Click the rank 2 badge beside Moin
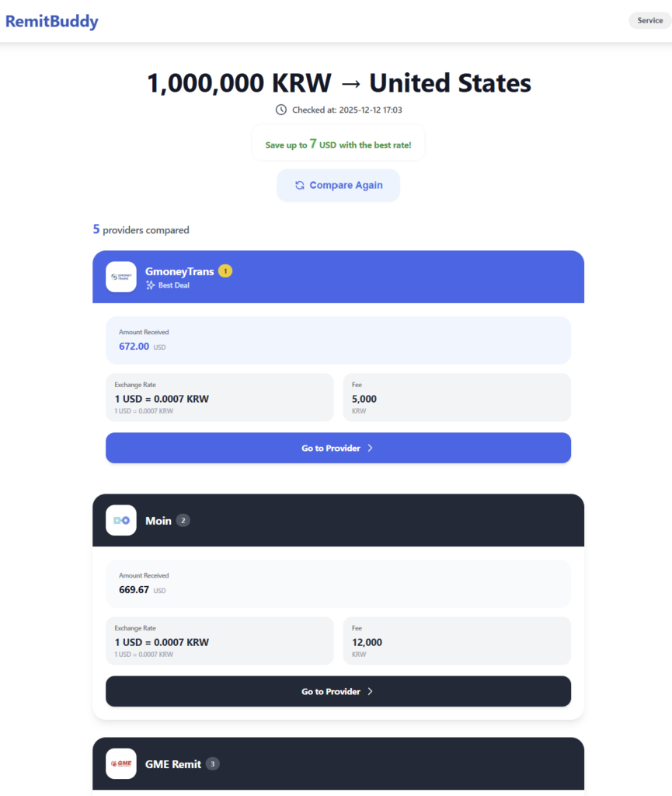Image resolution: width=672 pixels, height=796 pixels. tap(183, 520)
